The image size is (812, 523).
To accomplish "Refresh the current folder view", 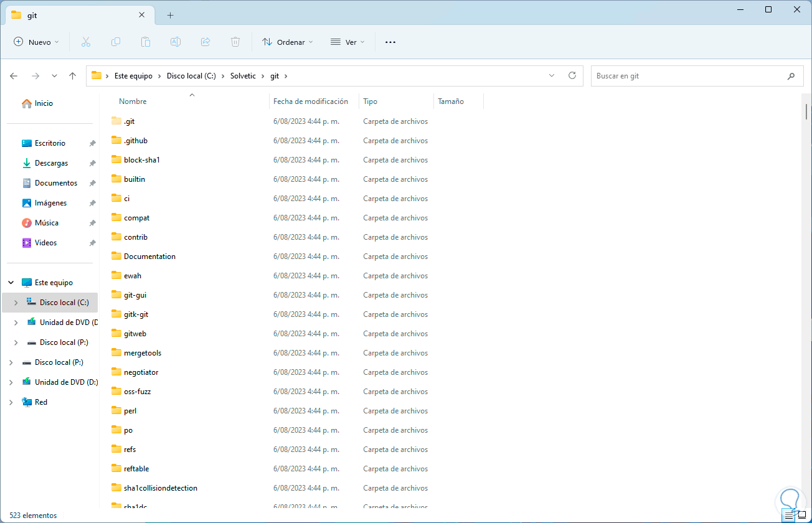I will pyautogui.click(x=572, y=76).
